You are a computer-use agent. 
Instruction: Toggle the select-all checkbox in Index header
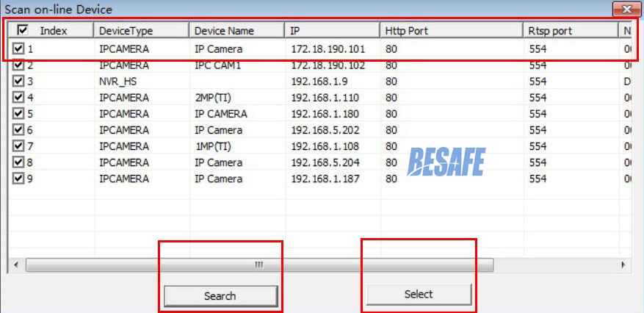pyautogui.click(x=23, y=30)
